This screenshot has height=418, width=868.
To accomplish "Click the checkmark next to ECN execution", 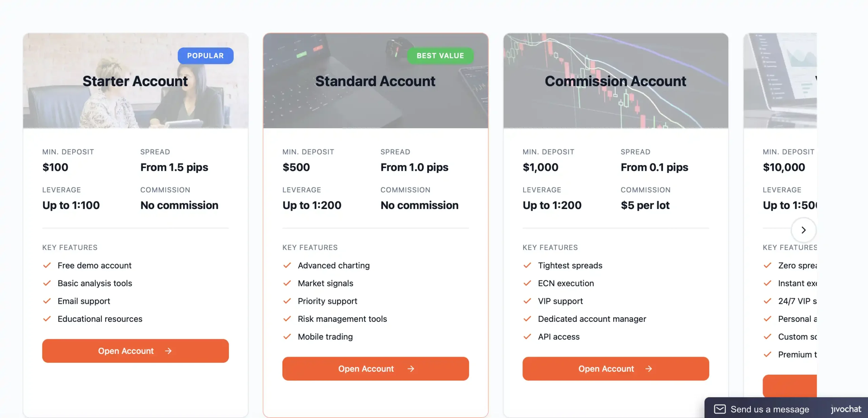I will click(x=527, y=283).
